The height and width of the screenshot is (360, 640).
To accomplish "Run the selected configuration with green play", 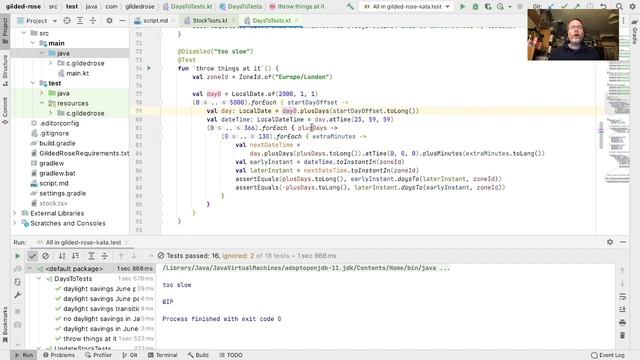I will (x=462, y=7).
